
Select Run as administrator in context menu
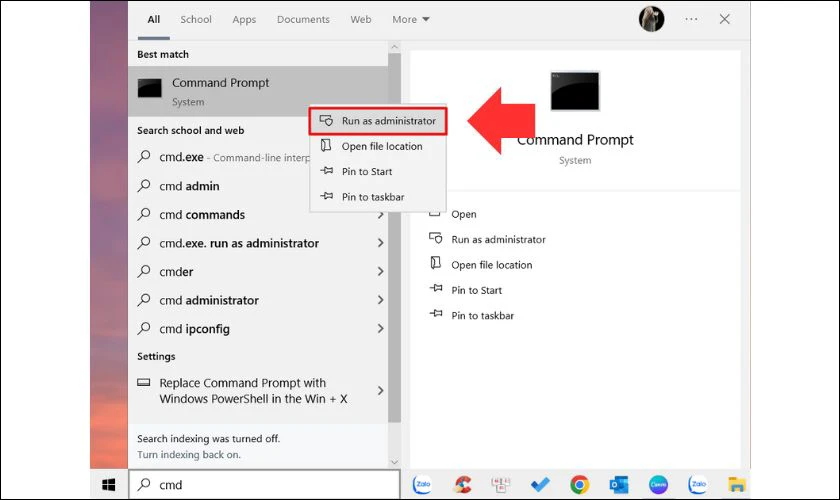click(x=378, y=121)
